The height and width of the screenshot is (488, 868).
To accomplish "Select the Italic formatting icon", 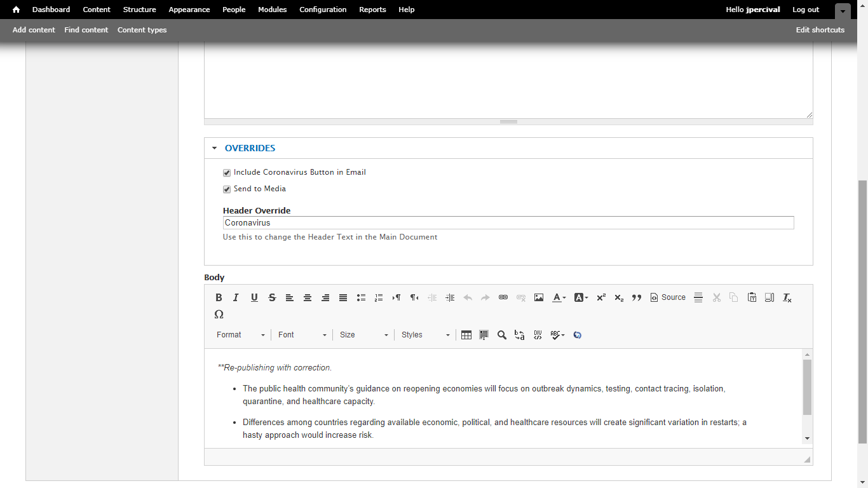I will 236,297.
